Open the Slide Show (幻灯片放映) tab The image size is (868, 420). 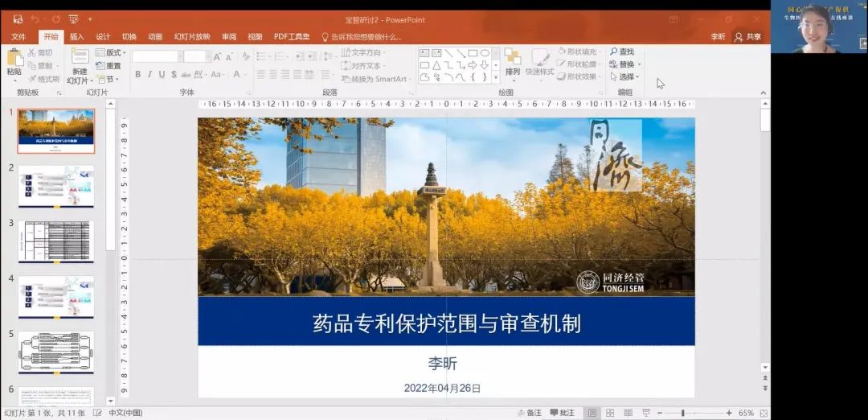(192, 37)
